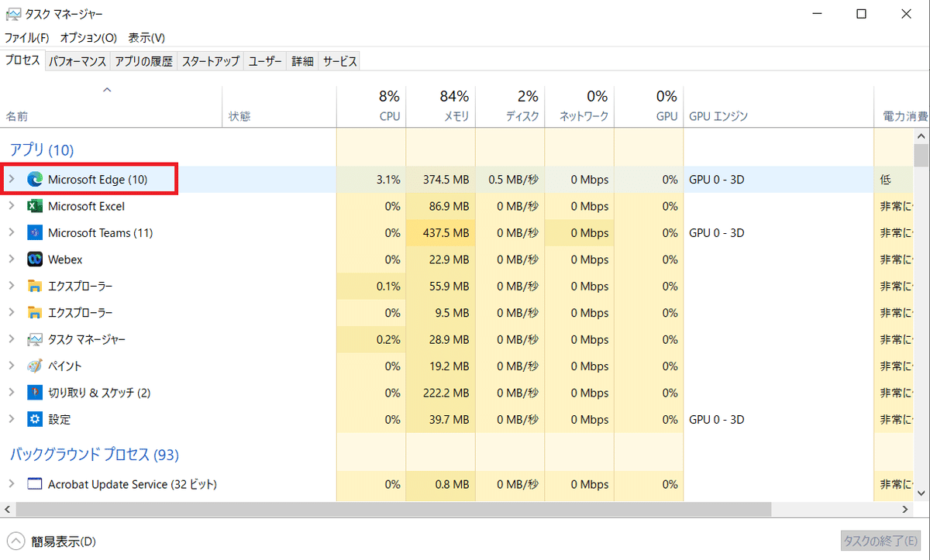The image size is (930, 560).
Task: Click the アプリ (10) group heading
Action: click(x=42, y=149)
